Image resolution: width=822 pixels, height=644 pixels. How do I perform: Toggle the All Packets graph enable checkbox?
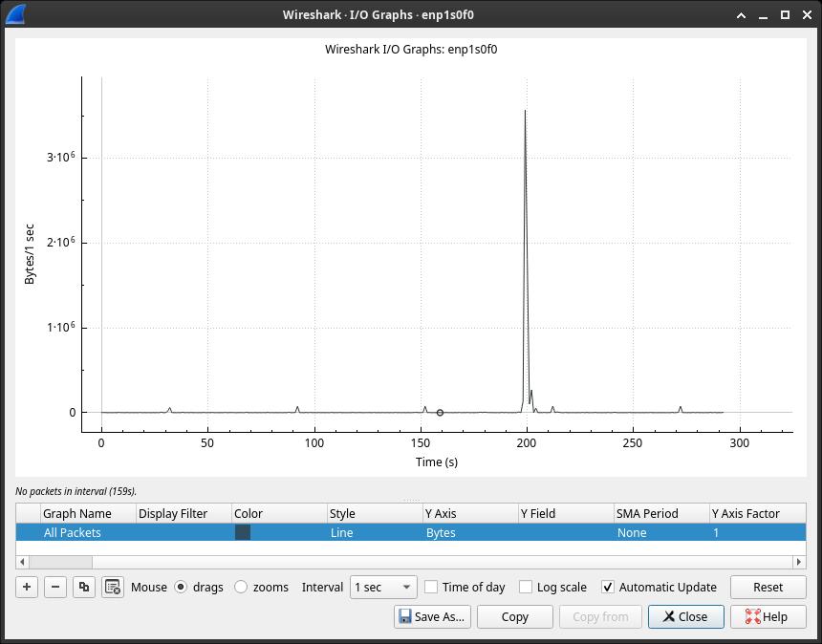coord(29,532)
